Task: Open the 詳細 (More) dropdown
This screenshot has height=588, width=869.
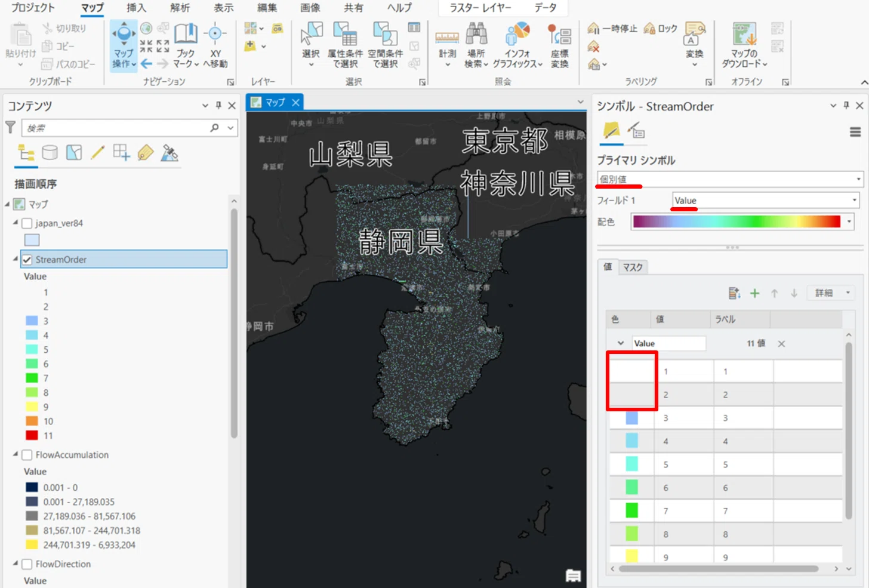Action: coord(832,293)
